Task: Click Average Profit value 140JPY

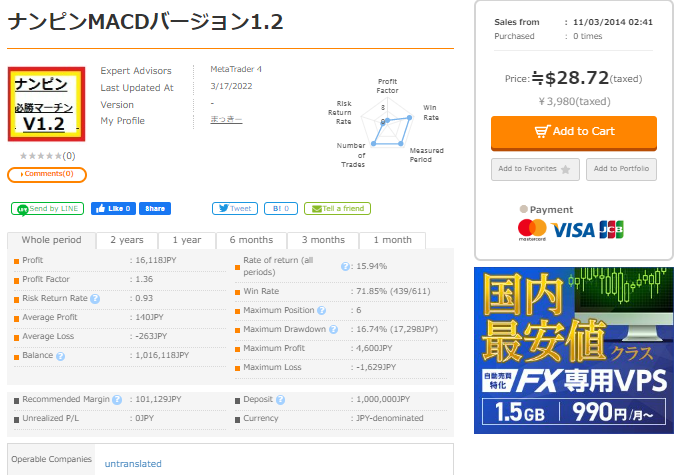Action: [149, 317]
